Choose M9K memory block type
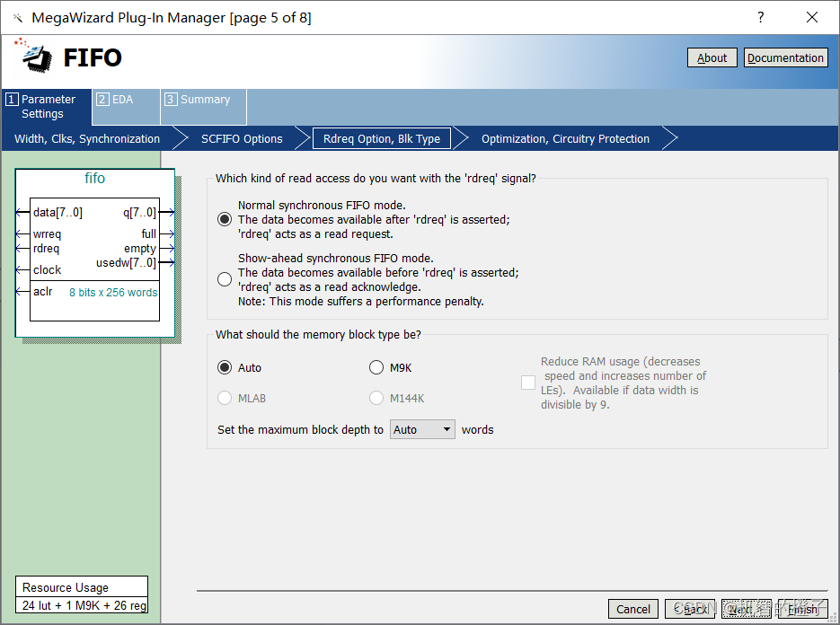The width and height of the screenshot is (840, 625). [376, 367]
